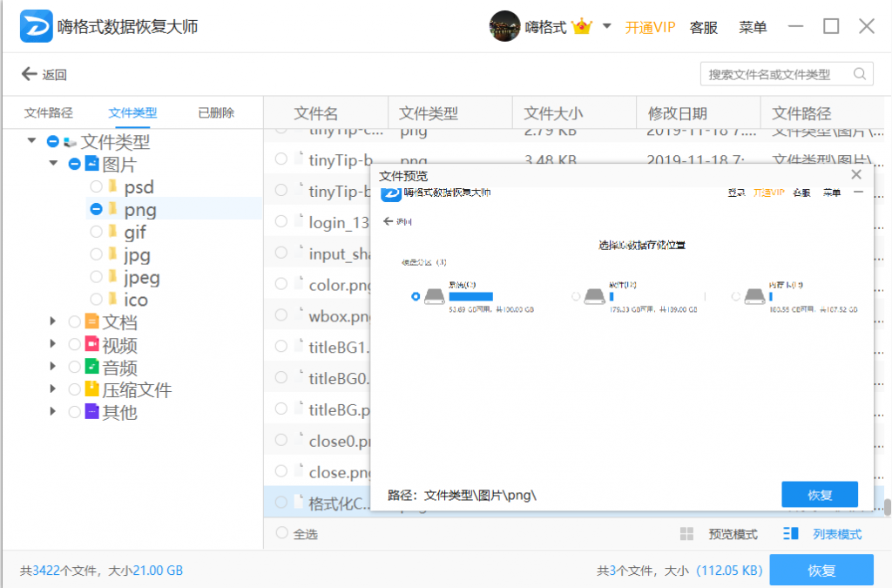
Task: Click the app logo icon in title bar
Action: (36, 26)
